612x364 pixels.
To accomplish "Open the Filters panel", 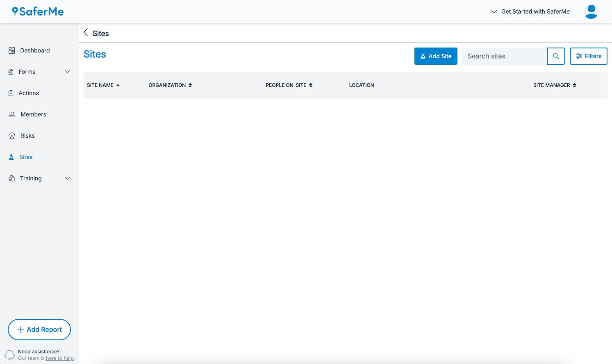I will [589, 56].
